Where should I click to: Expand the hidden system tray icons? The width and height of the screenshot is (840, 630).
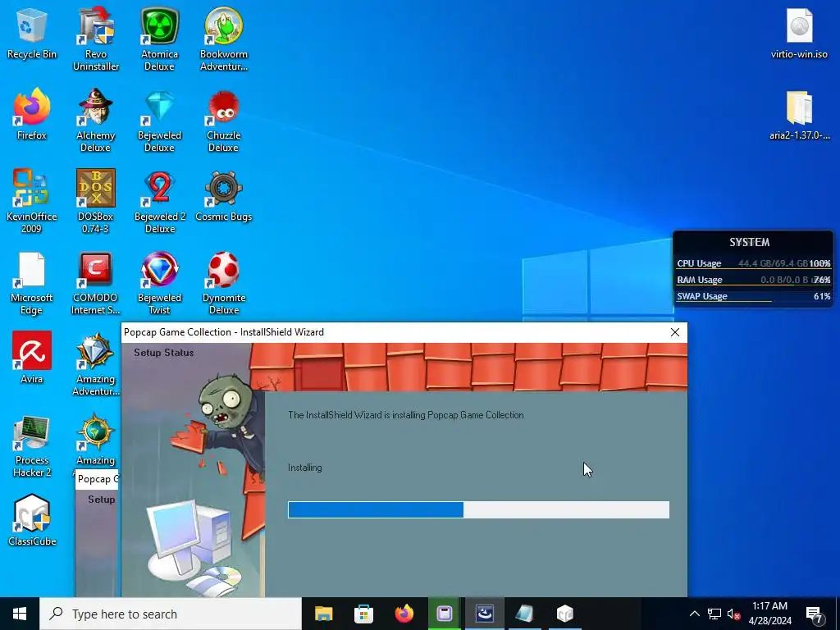tap(694, 614)
